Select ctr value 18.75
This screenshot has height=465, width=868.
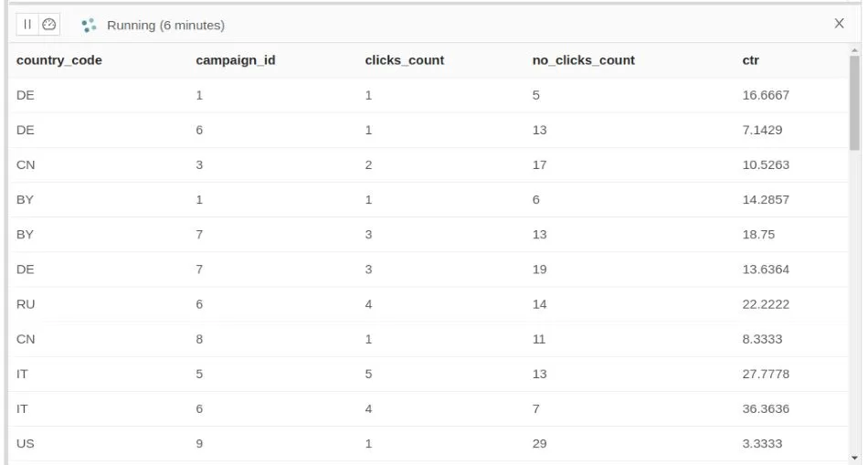758,235
